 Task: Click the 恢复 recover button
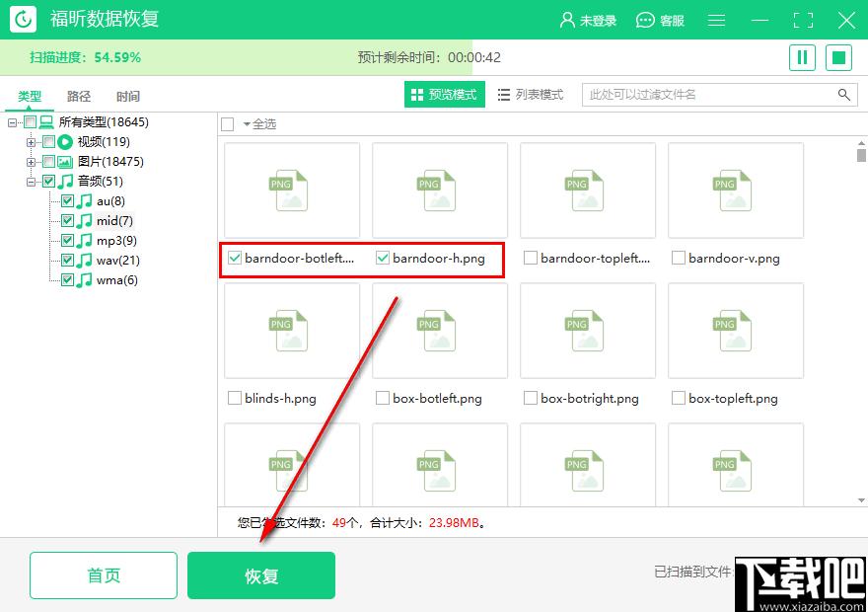(261, 575)
